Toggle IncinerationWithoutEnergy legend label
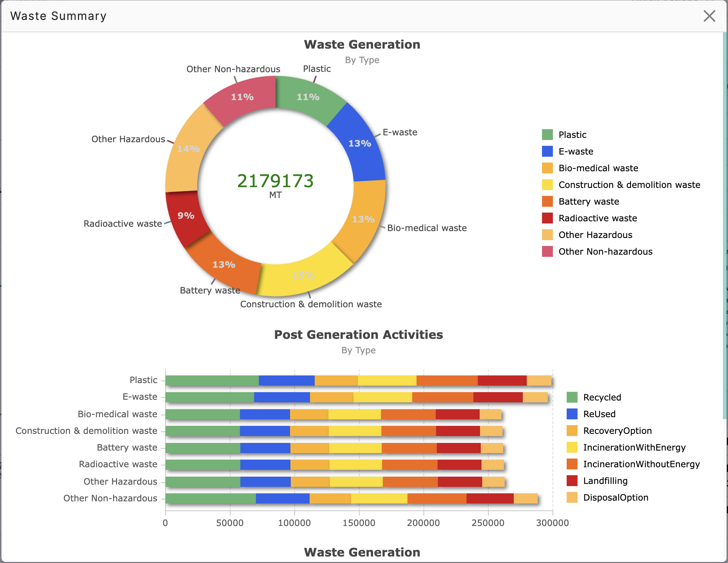Screen dimensions: 728x563 coord(641,464)
